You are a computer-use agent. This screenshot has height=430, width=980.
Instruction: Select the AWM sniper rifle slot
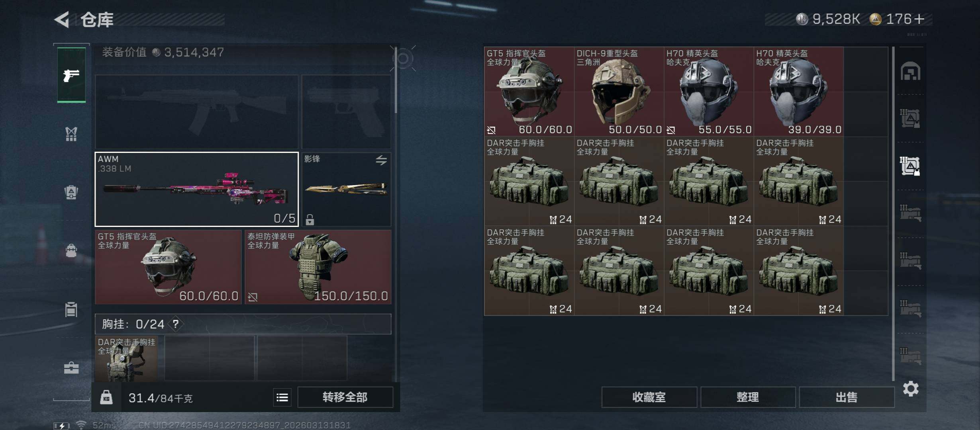click(x=197, y=189)
